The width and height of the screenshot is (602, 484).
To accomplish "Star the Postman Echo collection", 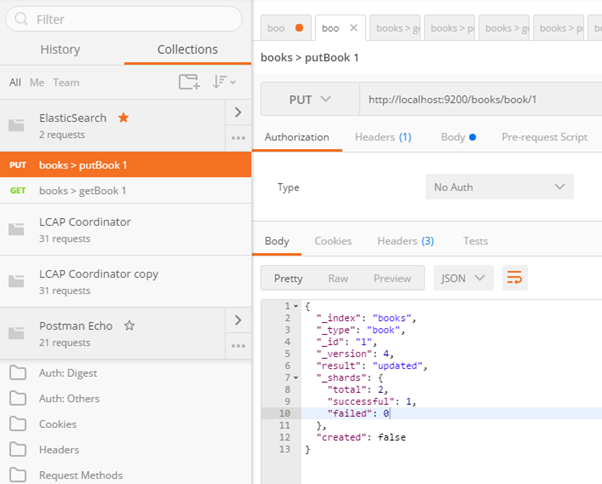I will [x=129, y=326].
